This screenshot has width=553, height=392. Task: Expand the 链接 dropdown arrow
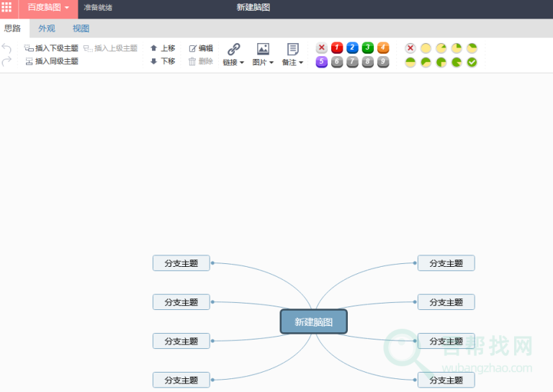[242, 63]
